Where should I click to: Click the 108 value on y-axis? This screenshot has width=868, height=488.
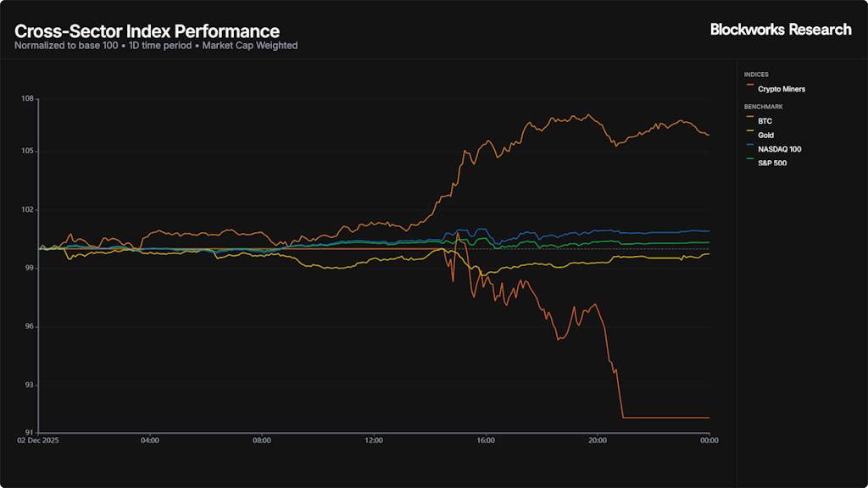(x=27, y=99)
